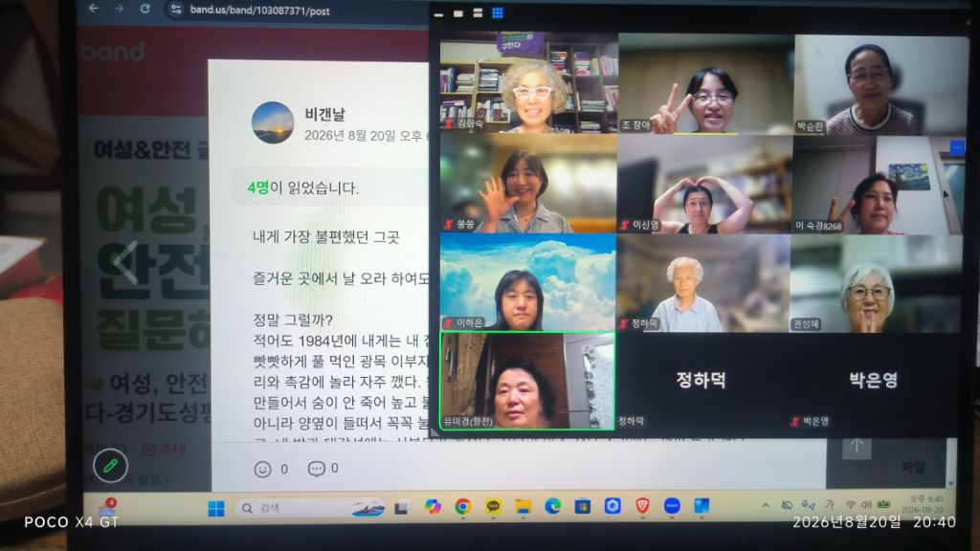Show previous post with left chevron arrow

coord(126,262)
